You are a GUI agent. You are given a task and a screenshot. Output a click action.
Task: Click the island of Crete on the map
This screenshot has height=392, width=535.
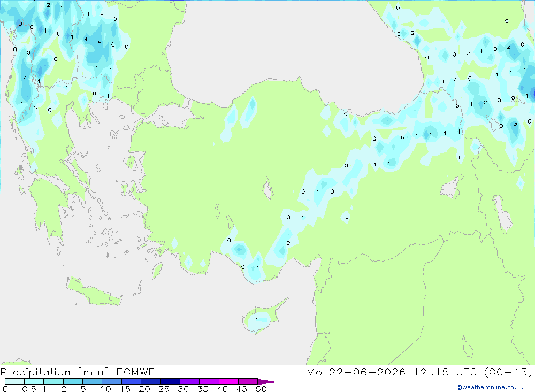click(x=94, y=291)
